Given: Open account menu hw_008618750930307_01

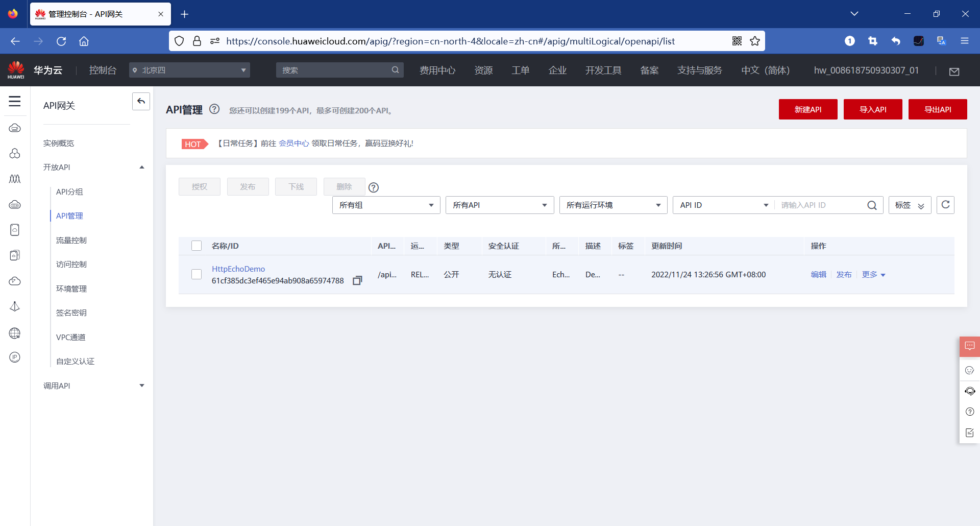Looking at the screenshot, I should pos(866,70).
